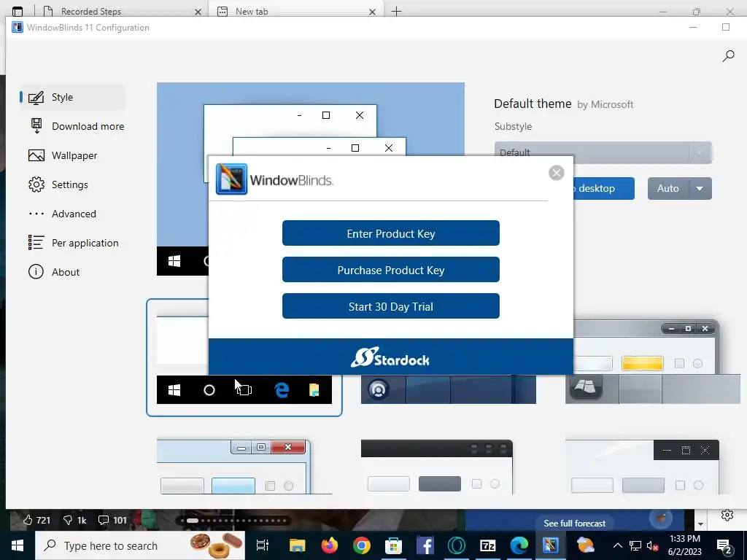Image resolution: width=747 pixels, height=560 pixels.
Task: Click the Enter Product Key button
Action: (x=391, y=233)
